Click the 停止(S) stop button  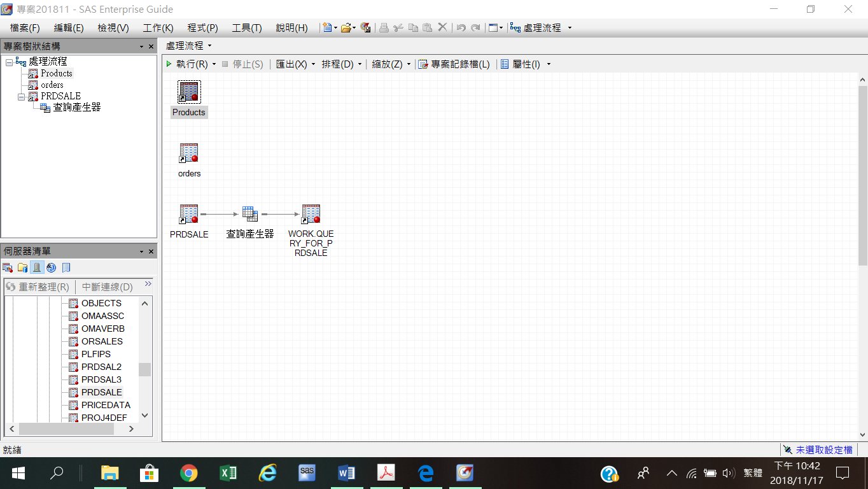tap(242, 64)
